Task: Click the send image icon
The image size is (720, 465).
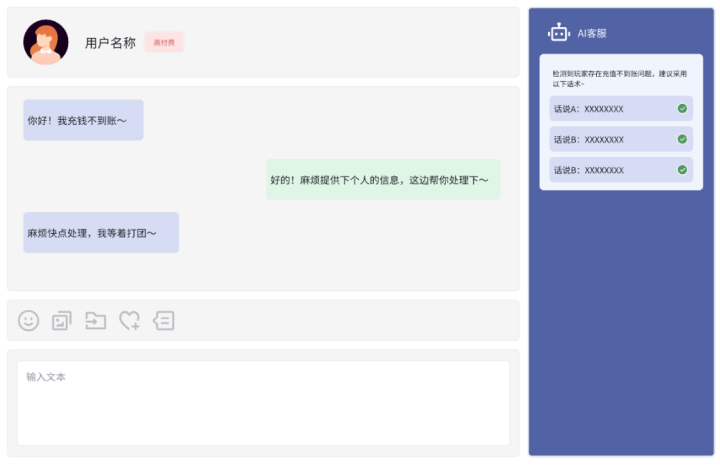Action: [62, 321]
